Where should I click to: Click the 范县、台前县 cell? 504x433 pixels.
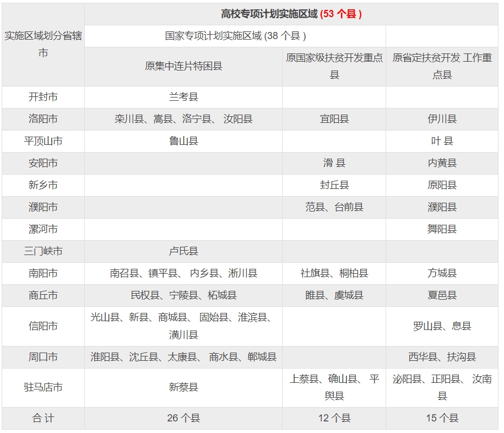[x=334, y=207]
